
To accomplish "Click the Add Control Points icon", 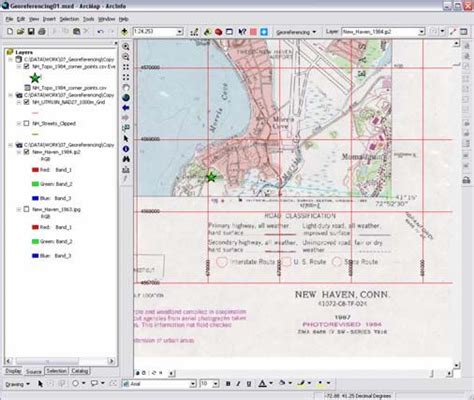I will click(453, 32).
